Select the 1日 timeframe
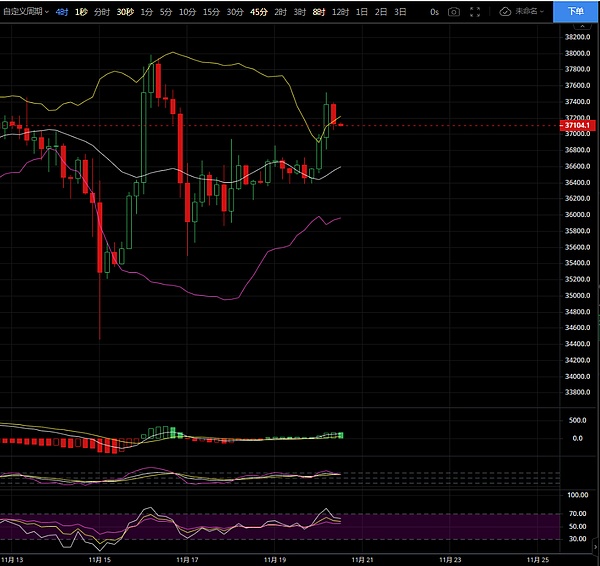600x566 pixels. 361,12
